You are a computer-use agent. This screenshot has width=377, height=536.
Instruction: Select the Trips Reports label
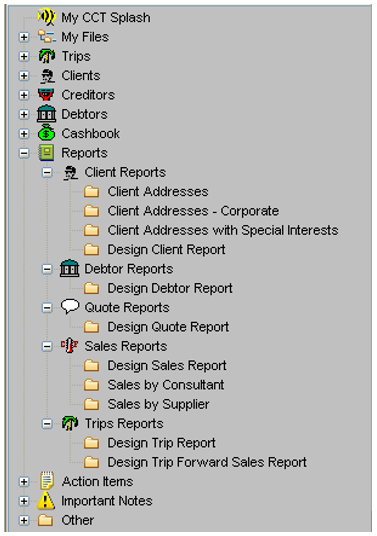pyautogui.click(x=124, y=424)
